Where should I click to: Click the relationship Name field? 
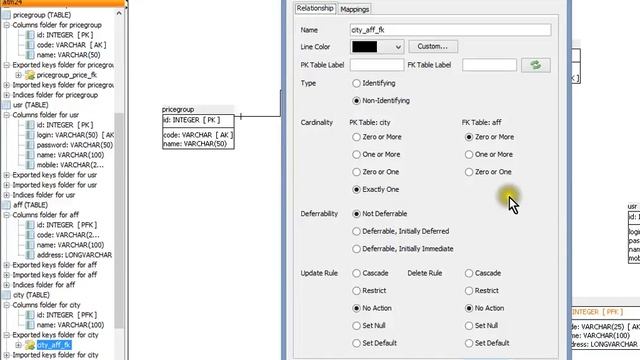pos(450,30)
